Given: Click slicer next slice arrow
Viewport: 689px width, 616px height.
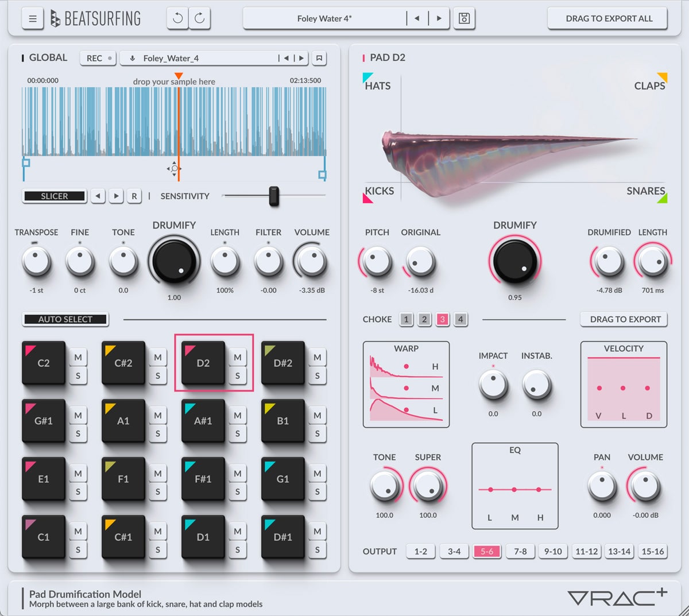Looking at the screenshot, I should 116,196.
